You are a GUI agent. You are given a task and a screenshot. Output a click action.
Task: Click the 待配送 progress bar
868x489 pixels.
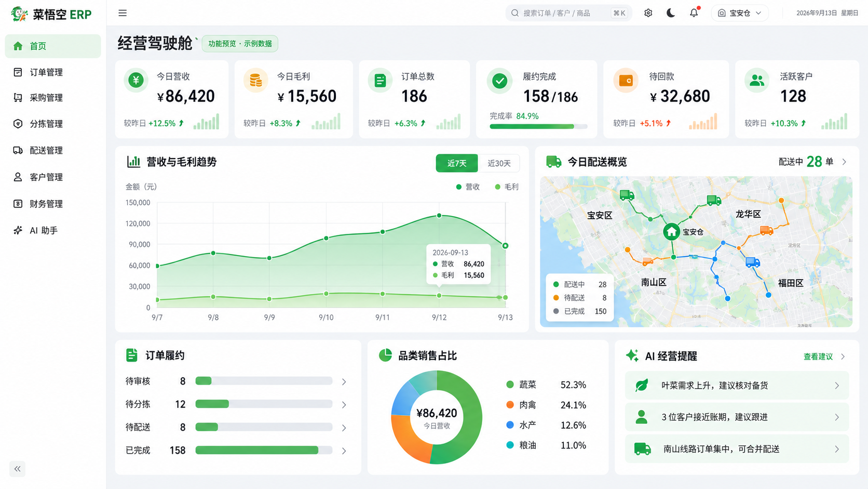[x=264, y=427]
